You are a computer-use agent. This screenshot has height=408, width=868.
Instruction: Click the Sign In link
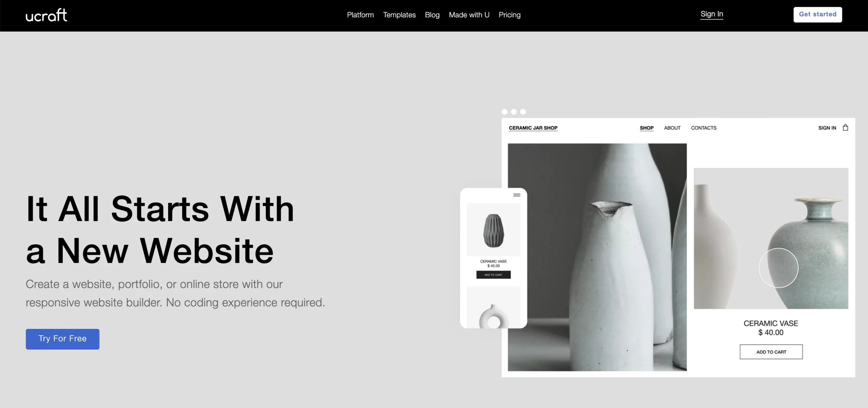pos(712,14)
